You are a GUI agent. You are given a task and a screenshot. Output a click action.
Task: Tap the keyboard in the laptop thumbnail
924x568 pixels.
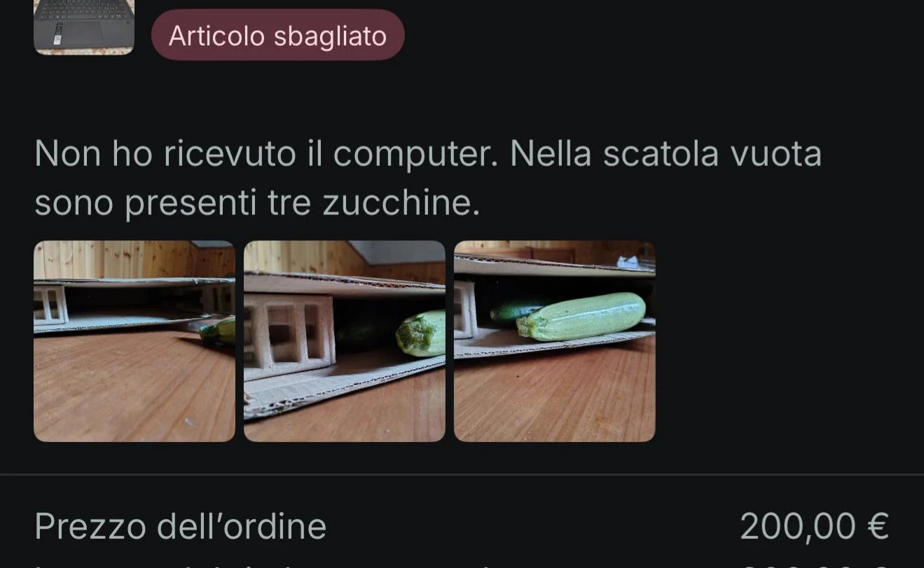click(84, 10)
